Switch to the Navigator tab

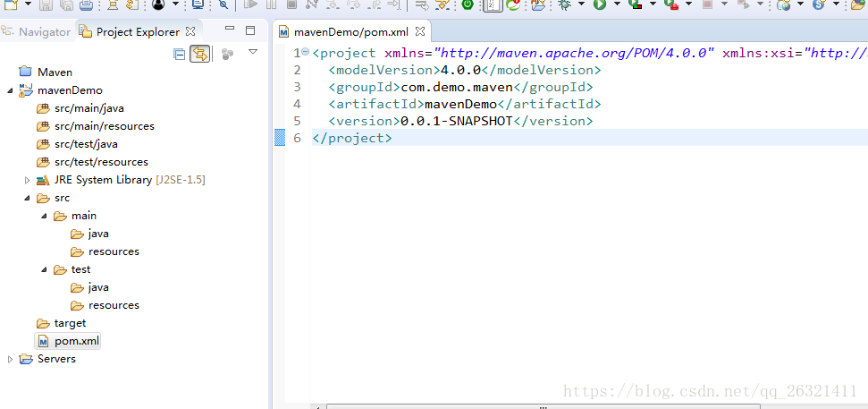point(37,32)
